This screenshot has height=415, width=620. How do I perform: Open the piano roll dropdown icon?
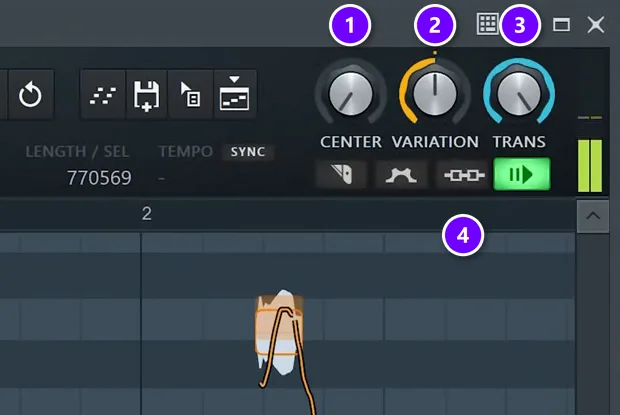point(234,95)
